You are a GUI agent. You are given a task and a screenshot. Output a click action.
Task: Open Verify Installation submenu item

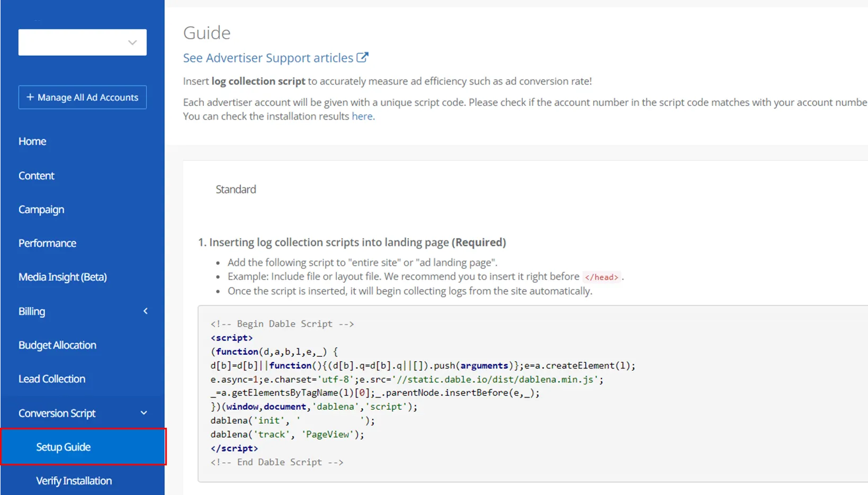tap(74, 481)
